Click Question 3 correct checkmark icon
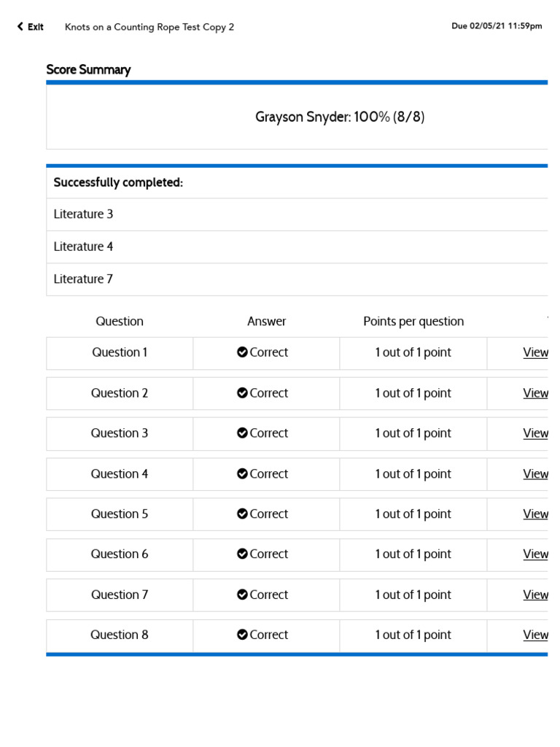The width and height of the screenshot is (560, 747). point(242,433)
